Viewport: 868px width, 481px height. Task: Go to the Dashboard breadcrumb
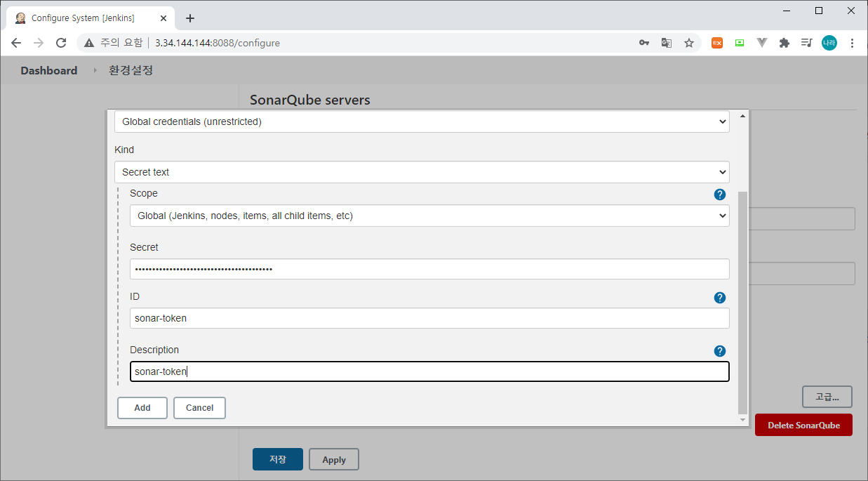coord(48,70)
